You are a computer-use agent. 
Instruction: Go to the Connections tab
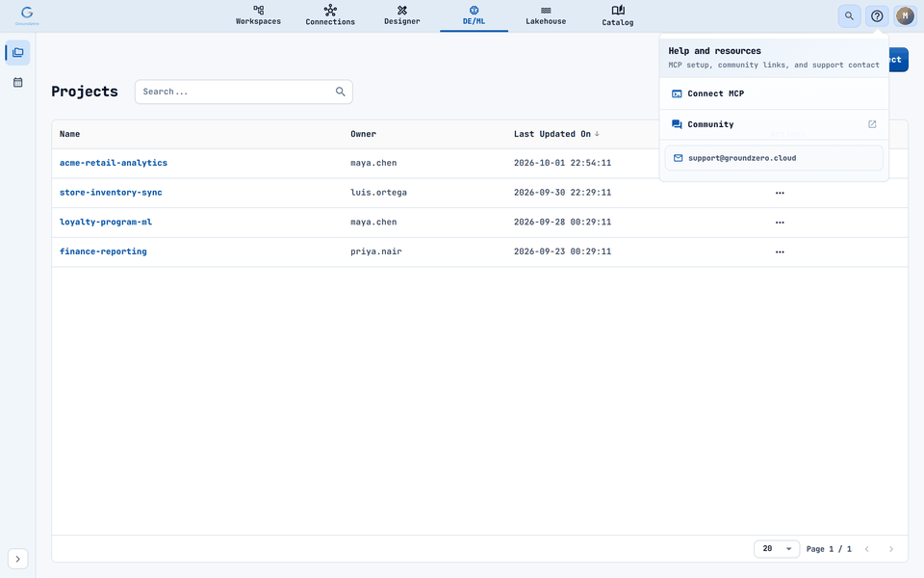330,16
